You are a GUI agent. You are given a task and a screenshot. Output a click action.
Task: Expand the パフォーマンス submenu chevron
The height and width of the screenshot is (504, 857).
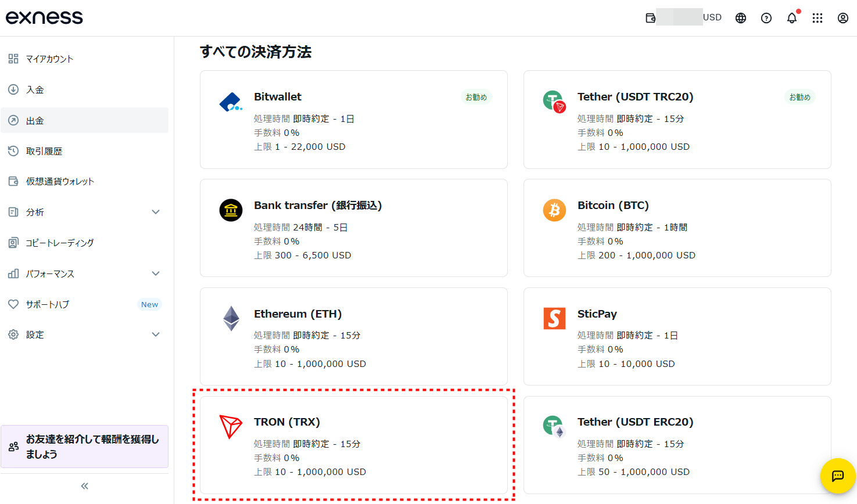[x=156, y=273]
